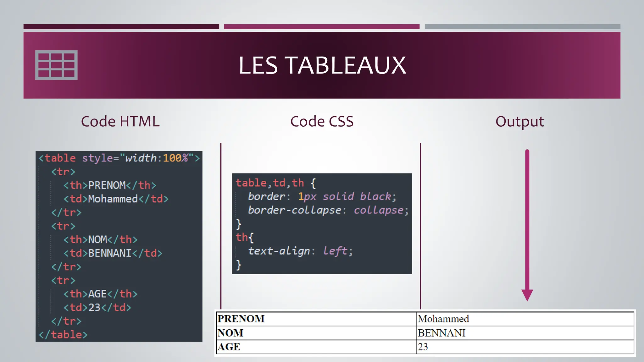Click the PRENOM output table cell
The height and width of the screenshot is (362, 644).
(316, 319)
